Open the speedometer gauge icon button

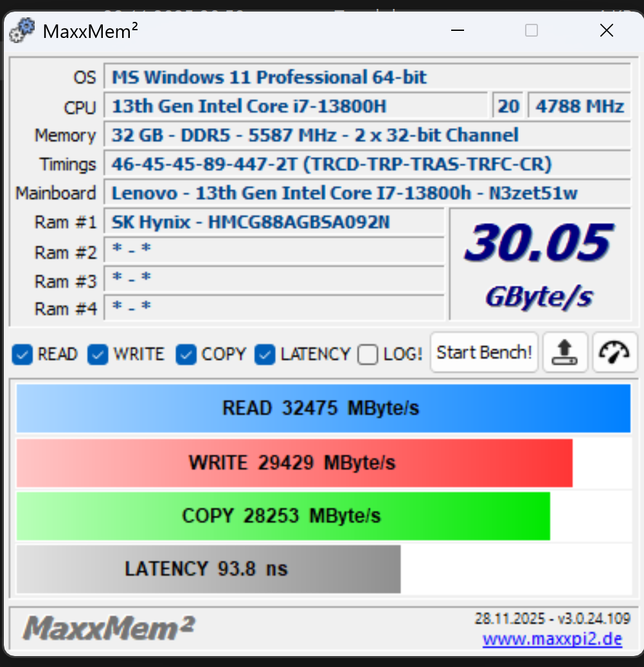tap(614, 352)
